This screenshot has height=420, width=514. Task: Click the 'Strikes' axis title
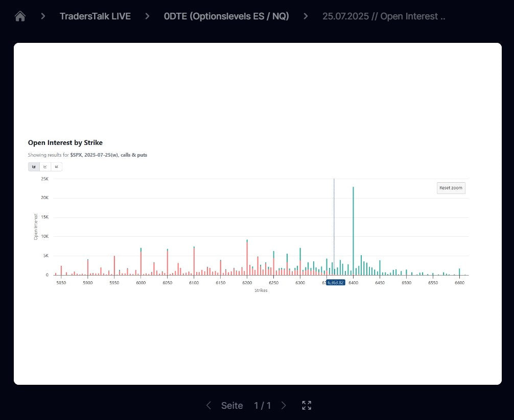point(261,290)
